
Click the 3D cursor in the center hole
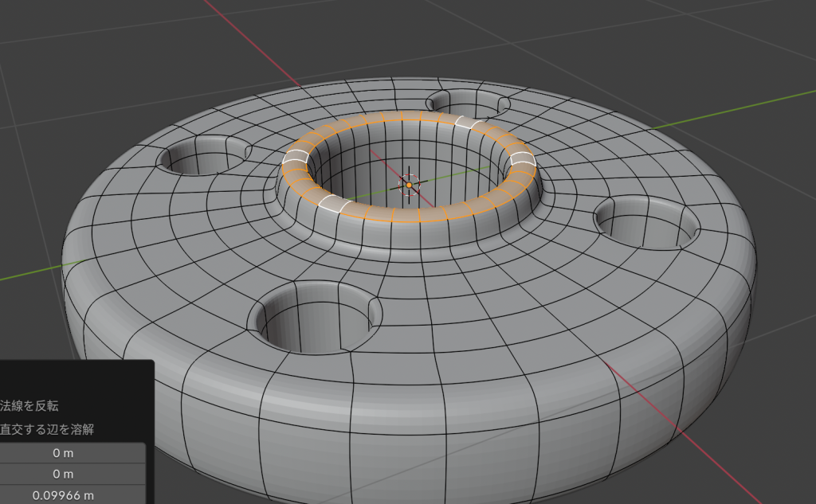click(x=409, y=185)
